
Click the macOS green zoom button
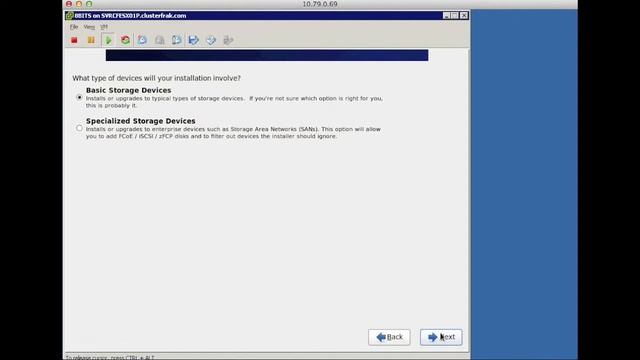89,4
